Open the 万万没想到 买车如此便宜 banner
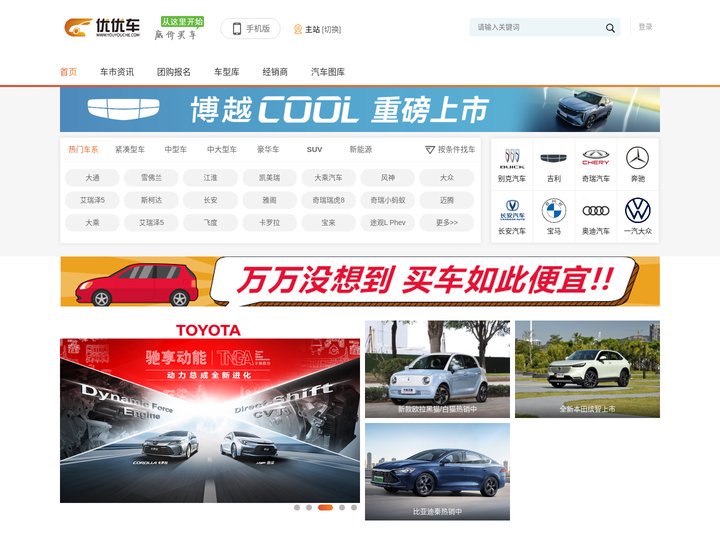This screenshot has height=540, width=720. [360, 281]
